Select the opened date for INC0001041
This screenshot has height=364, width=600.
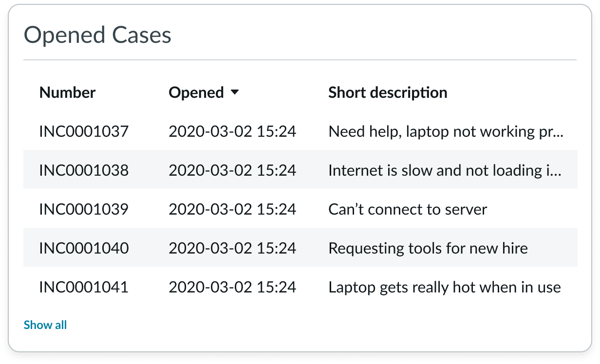[x=232, y=287]
